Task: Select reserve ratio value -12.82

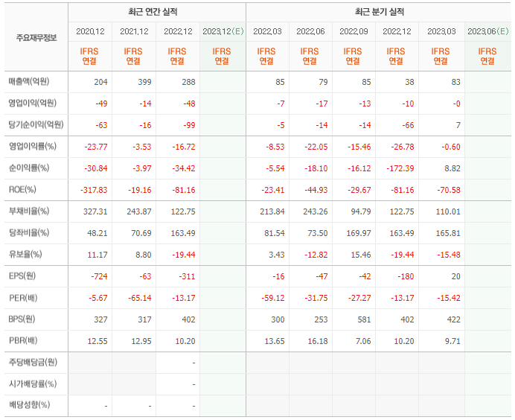Action: pyautogui.click(x=316, y=255)
